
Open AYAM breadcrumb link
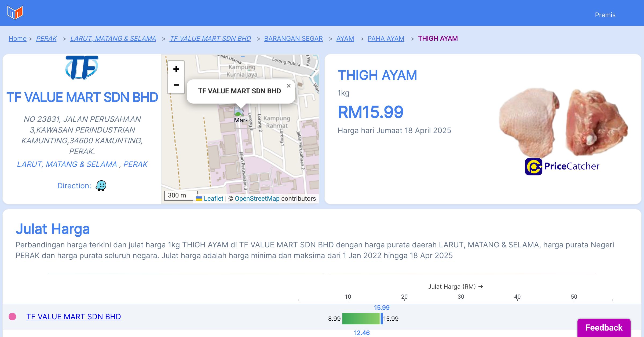pyautogui.click(x=345, y=39)
